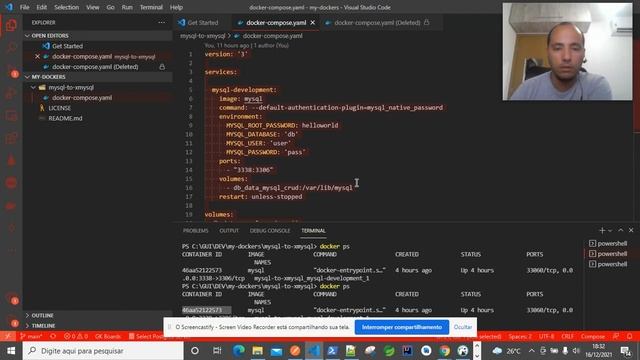Image resolution: width=640 pixels, height=360 pixels.
Task: Click the lock icon on Deleted tab
Action: point(427,22)
